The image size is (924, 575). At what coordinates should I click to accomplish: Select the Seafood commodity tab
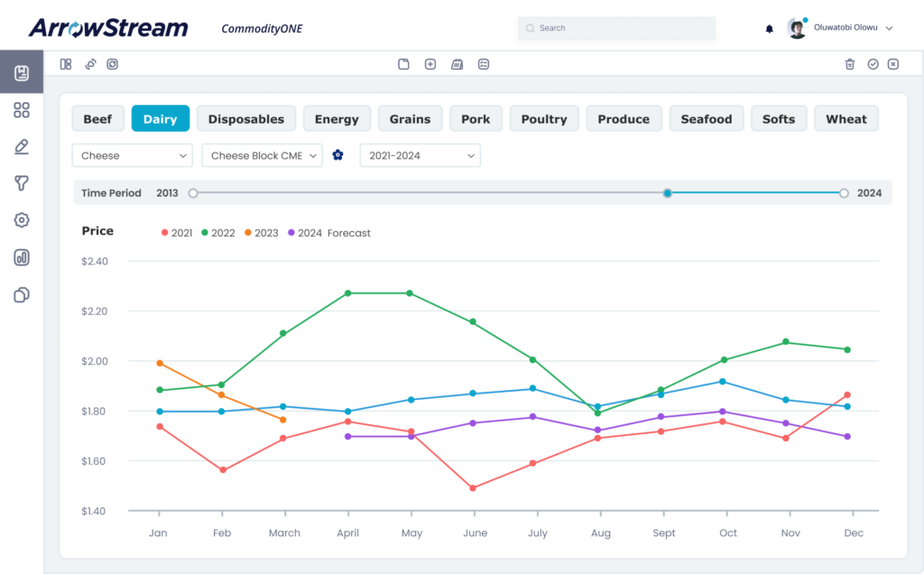point(706,119)
